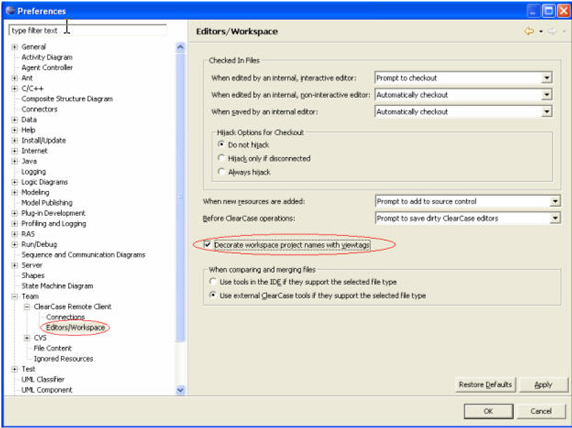Screen dimensions: 572x428
Task: Select Editors/Workspace tree item
Action: (76, 327)
